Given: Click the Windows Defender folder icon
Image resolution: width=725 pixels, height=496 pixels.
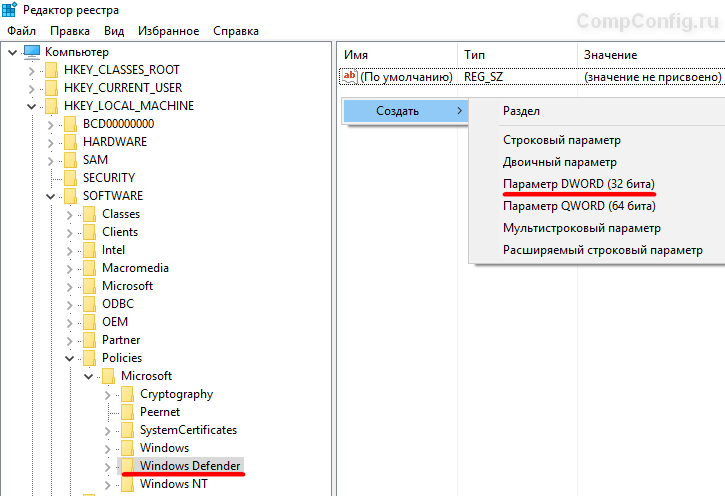Looking at the screenshot, I should click(x=127, y=466).
